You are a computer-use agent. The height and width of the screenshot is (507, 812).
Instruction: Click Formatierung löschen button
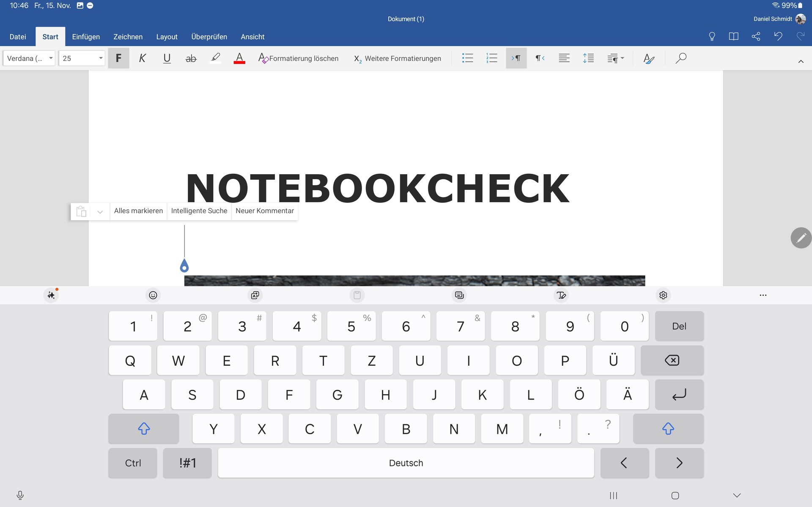pos(299,58)
